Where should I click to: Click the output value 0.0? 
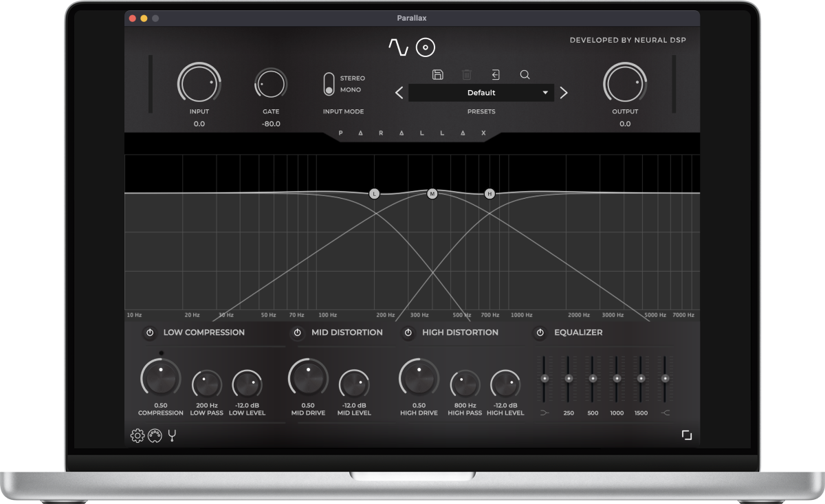click(x=625, y=124)
